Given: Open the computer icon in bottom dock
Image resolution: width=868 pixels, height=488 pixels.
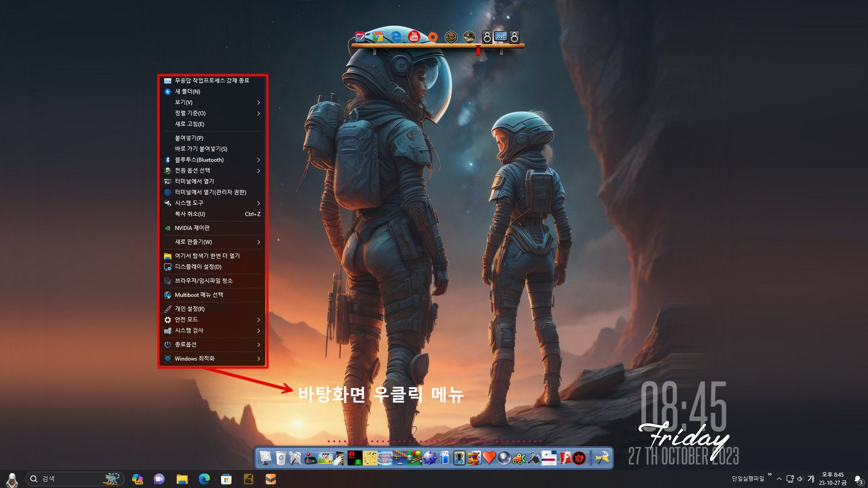Looking at the screenshot, I should [265, 458].
